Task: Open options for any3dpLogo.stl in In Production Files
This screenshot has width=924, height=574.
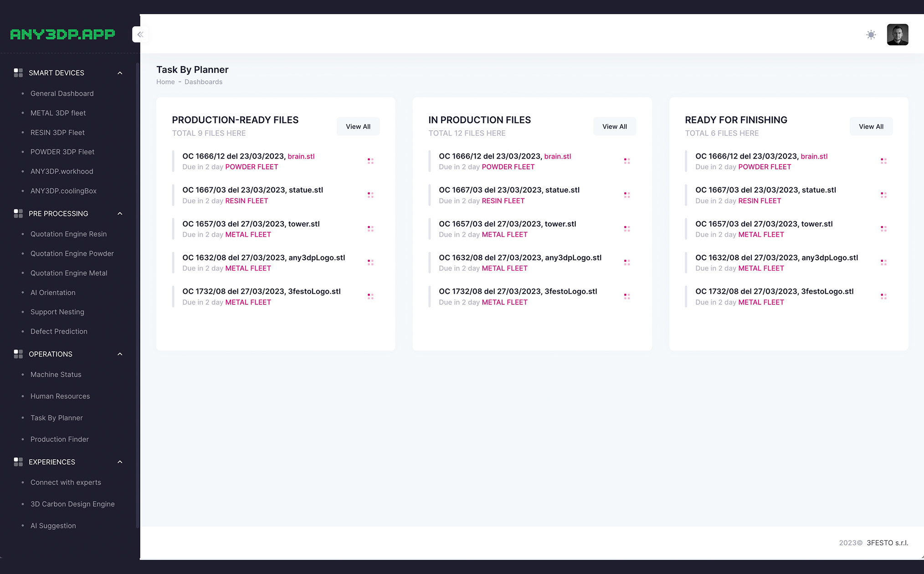Action: (627, 262)
